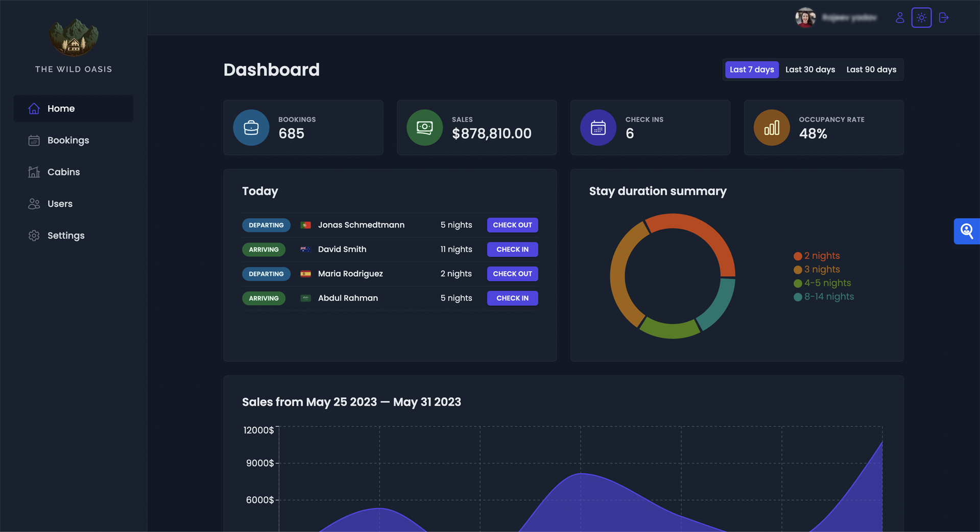Check in David Smith
Screen dimensions: 980x532
(512, 250)
